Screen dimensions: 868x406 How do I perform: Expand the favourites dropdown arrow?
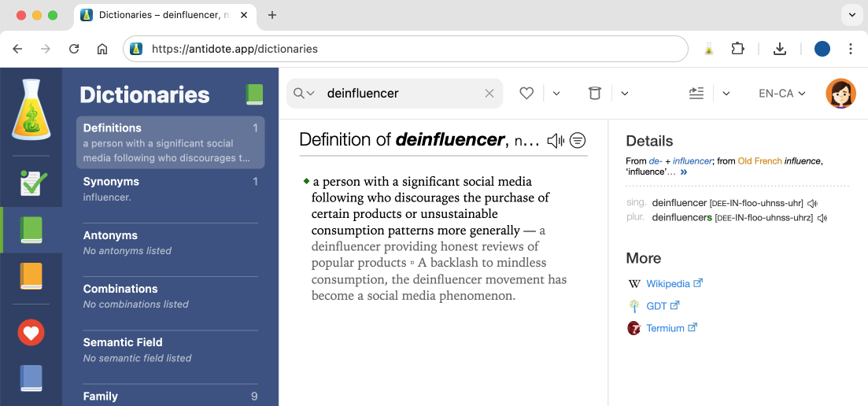click(556, 93)
